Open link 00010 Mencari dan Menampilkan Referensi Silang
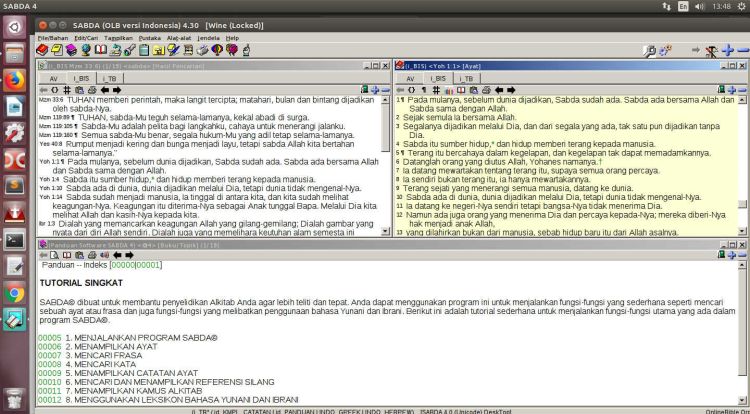750x414 pixels. [50, 382]
